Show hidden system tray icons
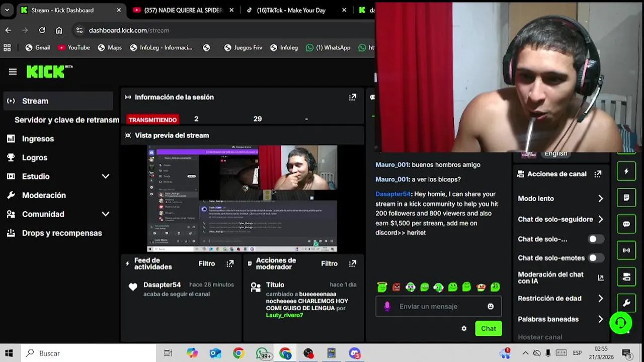This screenshot has width=644, height=362. (x=525, y=353)
